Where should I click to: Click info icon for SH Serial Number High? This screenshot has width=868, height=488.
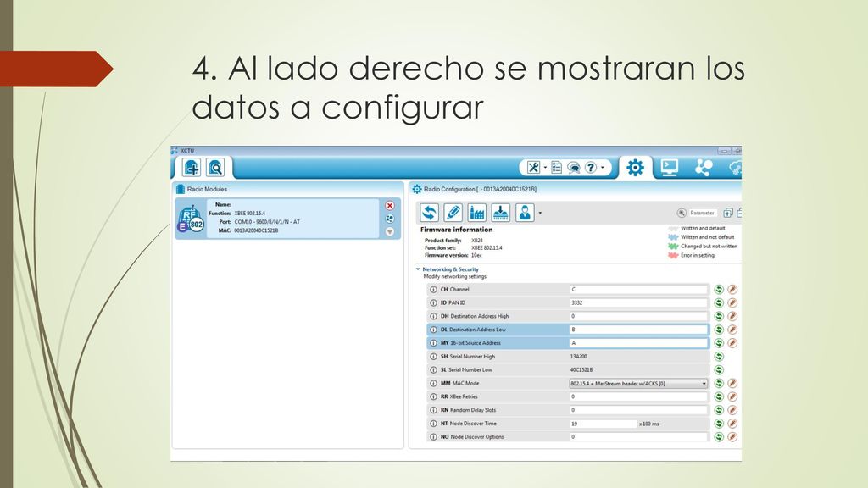(433, 357)
